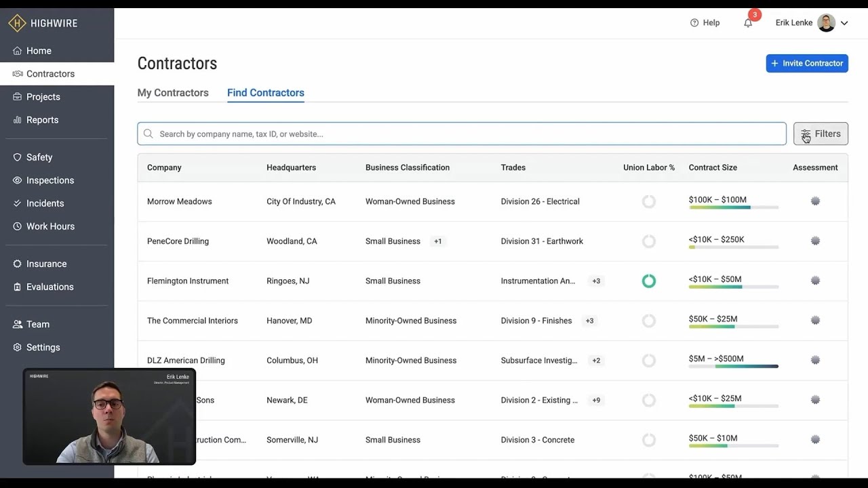The width and height of the screenshot is (868, 488).
Task: Click the Safety shield icon in the sidebar
Action: coord(18,157)
